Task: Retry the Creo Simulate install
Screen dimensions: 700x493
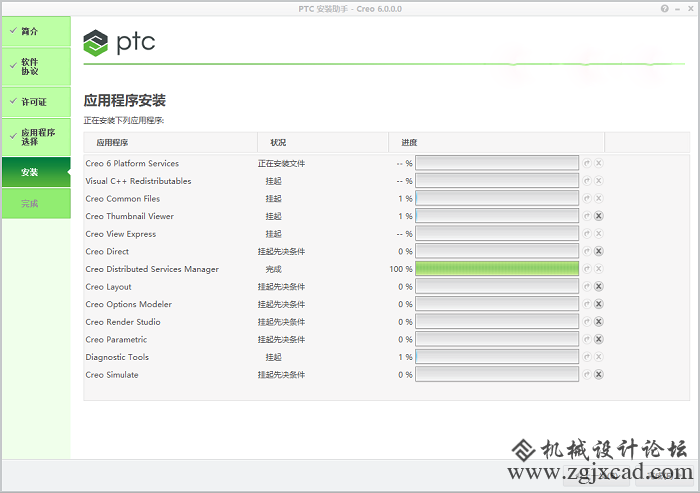Action: (x=587, y=375)
